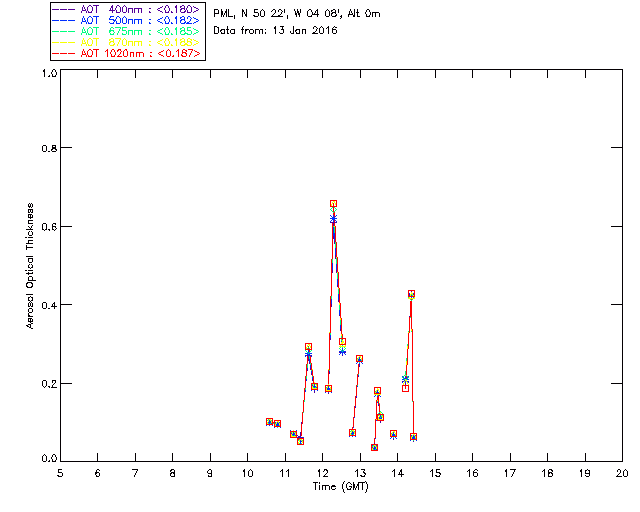This screenshot has width=640, height=512.
Task: Click x-axis tick label 18
Action: [548, 473]
